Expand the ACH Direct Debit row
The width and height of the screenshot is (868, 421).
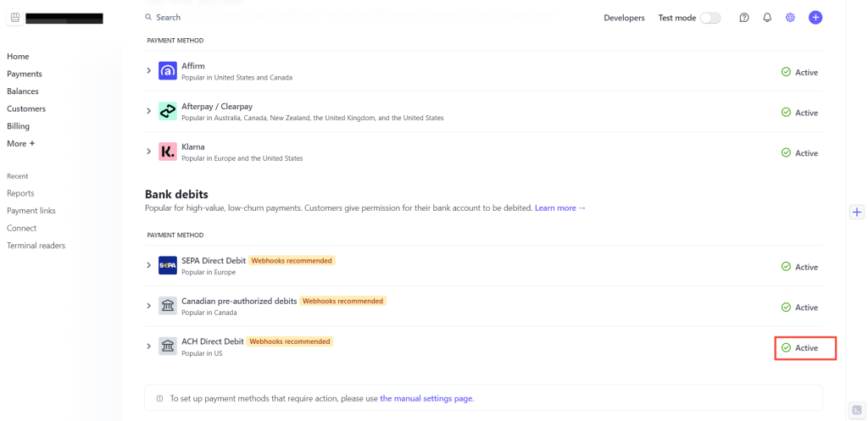[x=149, y=346]
